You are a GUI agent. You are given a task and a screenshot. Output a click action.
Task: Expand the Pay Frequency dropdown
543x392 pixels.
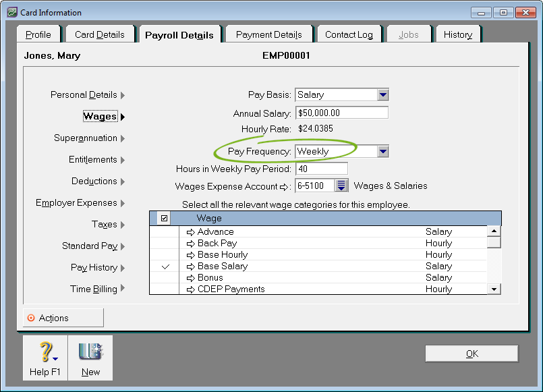(382, 152)
